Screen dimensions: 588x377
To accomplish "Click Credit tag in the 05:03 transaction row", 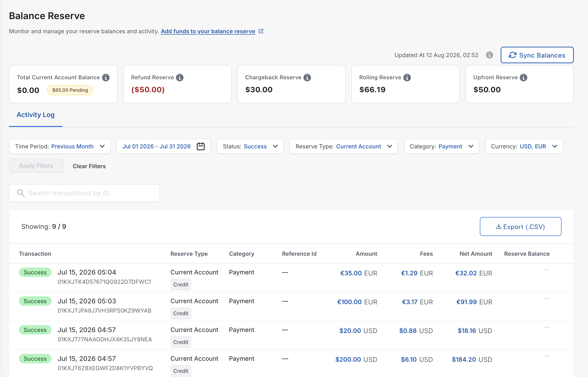I will [181, 313].
